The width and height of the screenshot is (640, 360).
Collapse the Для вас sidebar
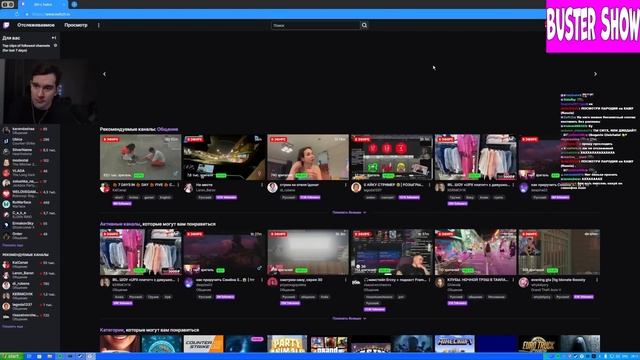54,38
